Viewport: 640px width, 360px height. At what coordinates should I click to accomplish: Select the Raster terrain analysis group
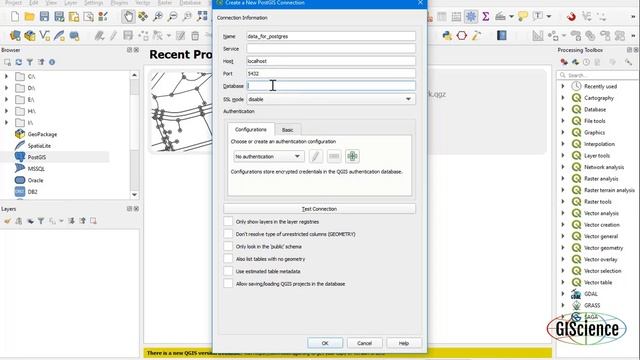coord(609,190)
